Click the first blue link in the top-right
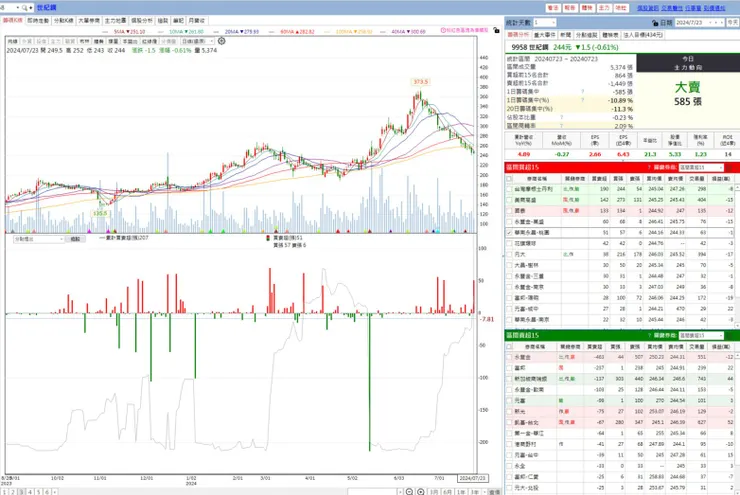The height and width of the screenshot is (495, 740). tap(648, 8)
